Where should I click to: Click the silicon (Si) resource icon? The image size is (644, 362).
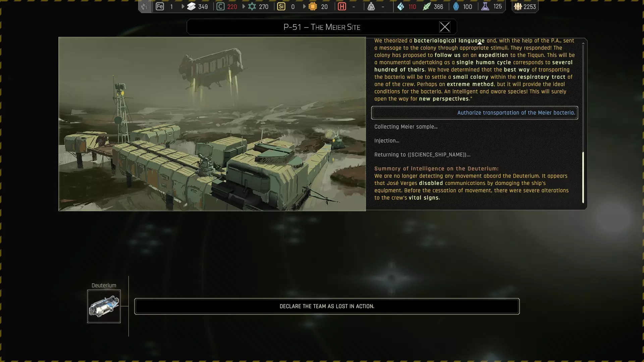pyautogui.click(x=281, y=7)
